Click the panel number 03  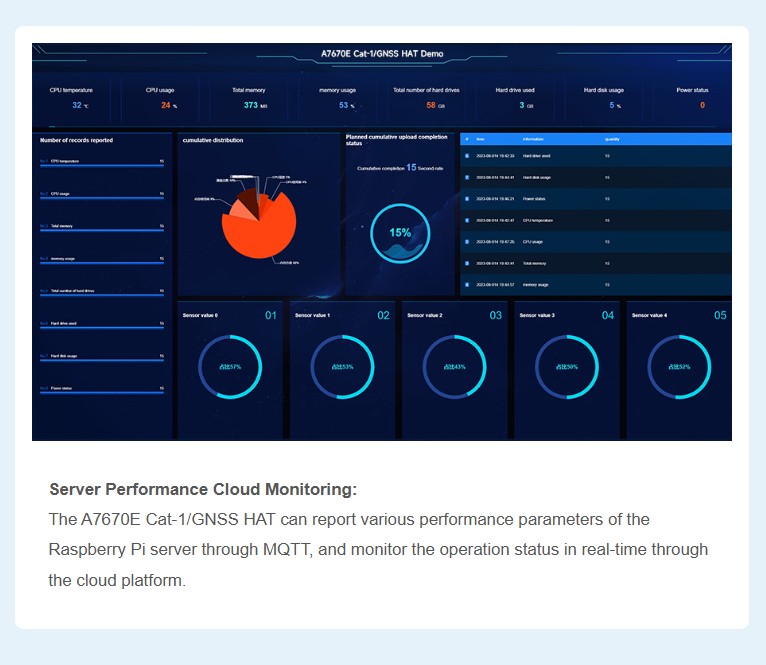(496, 315)
